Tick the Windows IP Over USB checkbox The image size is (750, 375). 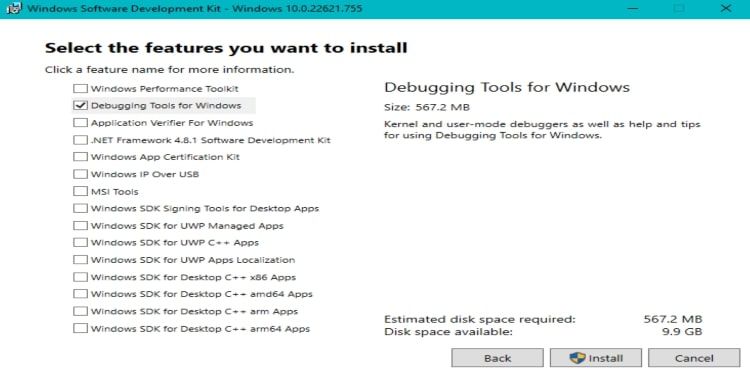point(80,174)
